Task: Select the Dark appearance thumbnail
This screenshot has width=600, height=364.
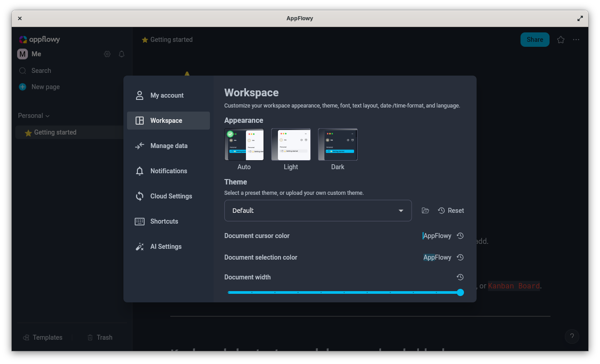Action: coord(338,144)
